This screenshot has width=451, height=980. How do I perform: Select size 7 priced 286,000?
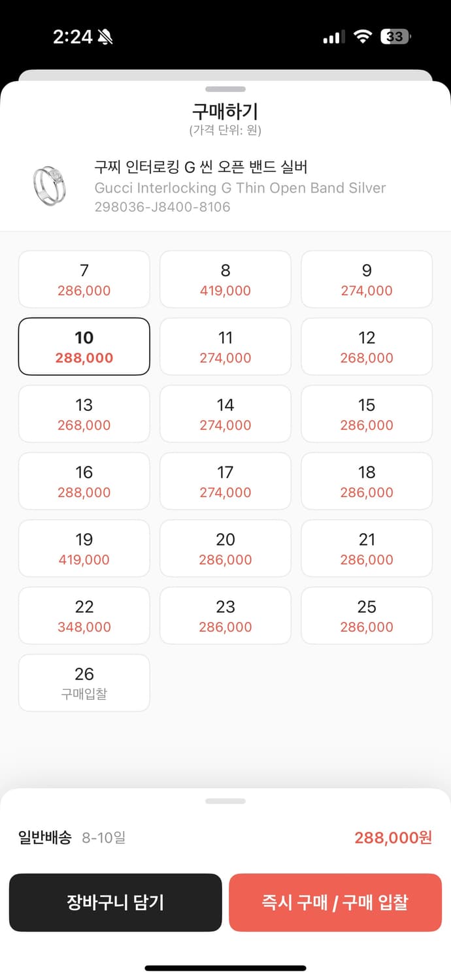84,280
